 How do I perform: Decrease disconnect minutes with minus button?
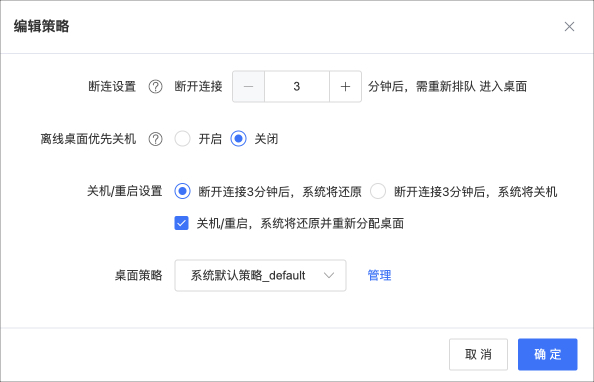249,86
